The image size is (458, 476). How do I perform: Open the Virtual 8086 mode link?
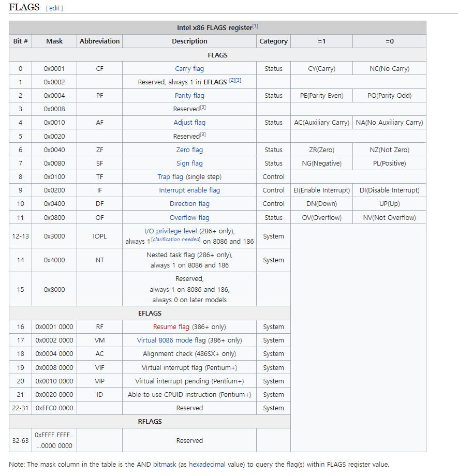[164, 340]
